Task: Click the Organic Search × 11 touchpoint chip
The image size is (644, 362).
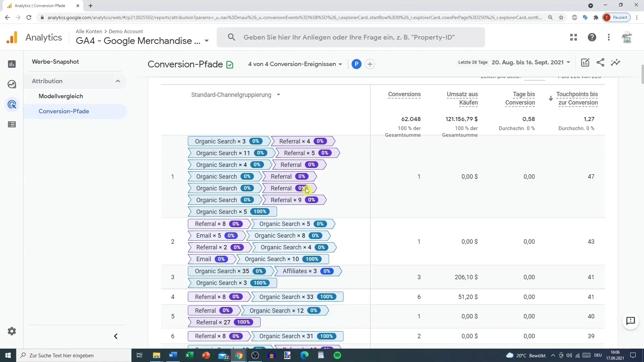Action: point(231,153)
